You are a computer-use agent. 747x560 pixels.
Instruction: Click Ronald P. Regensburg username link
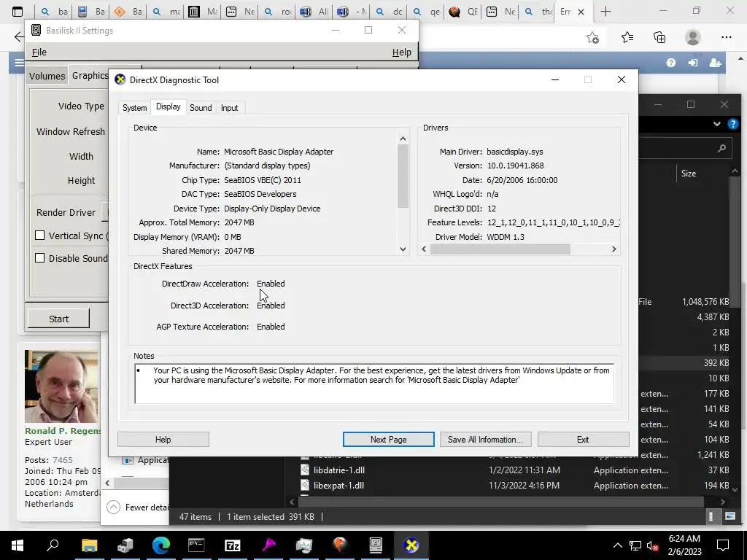[63, 430]
